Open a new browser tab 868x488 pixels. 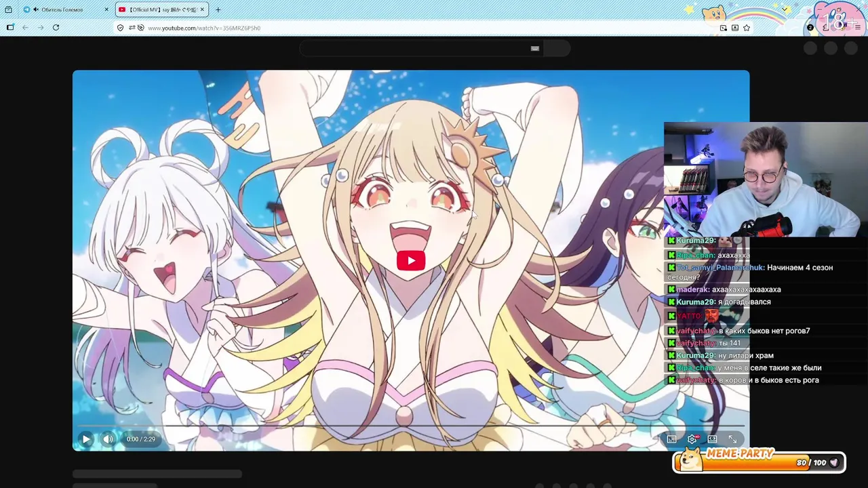pos(218,9)
